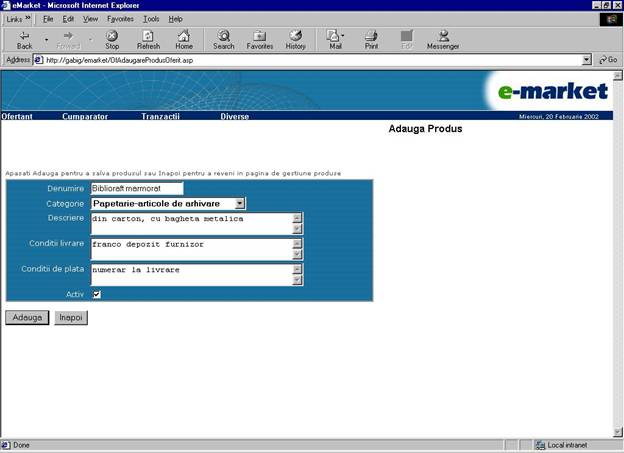Screen dimensions: 624x453
Task: Go to the Home page icon
Action: tap(184, 36)
